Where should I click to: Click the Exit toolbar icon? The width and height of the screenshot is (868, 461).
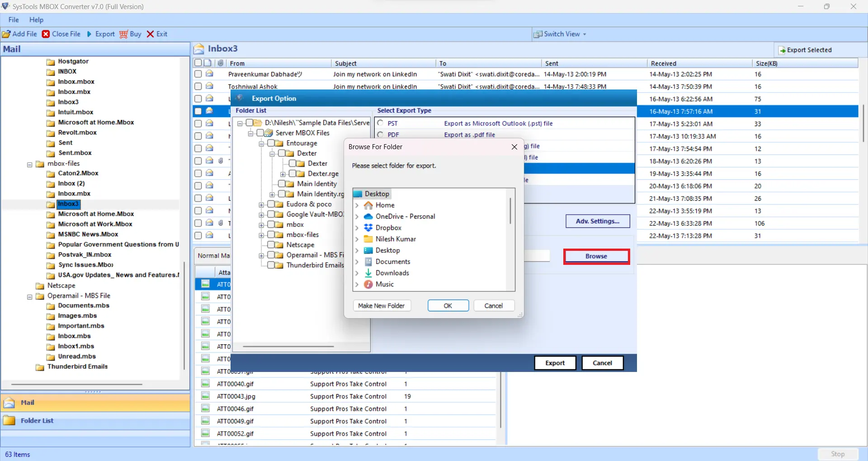151,34
